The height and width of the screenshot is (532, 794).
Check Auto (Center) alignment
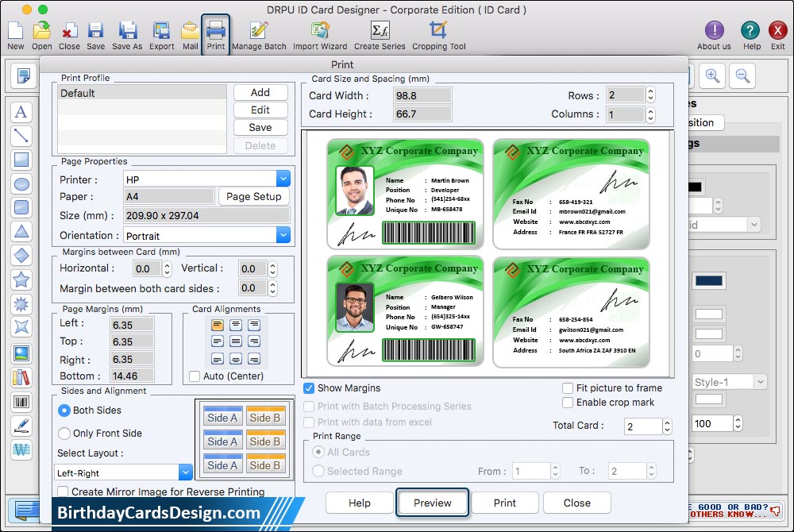point(194,376)
